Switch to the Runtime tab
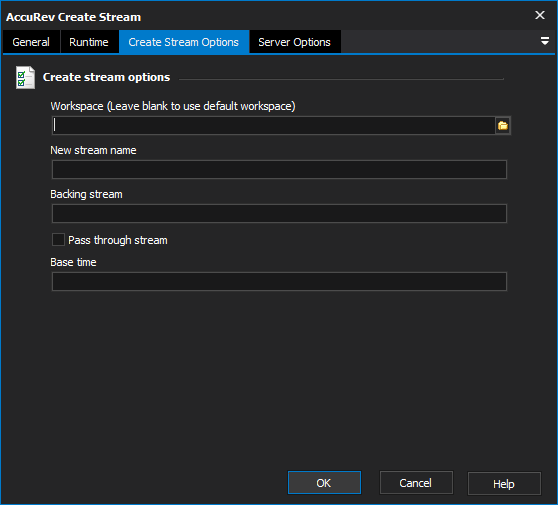The height and width of the screenshot is (505, 558). [x=89, y=42]
